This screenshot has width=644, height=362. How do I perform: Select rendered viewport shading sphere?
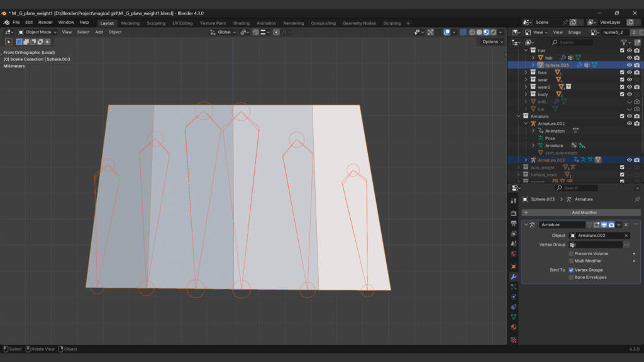(x=493, y=32)
